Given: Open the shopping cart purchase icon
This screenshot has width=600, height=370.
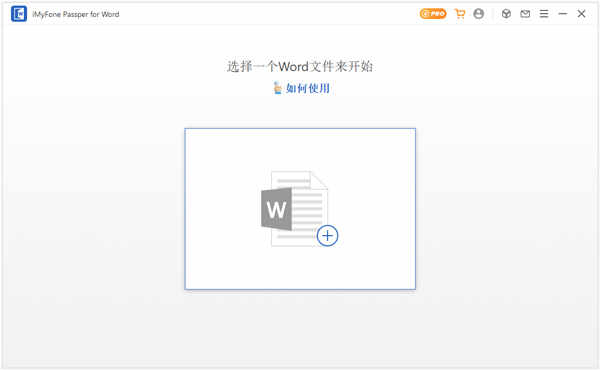Looking at the screenshot, I should coord(460,14).
